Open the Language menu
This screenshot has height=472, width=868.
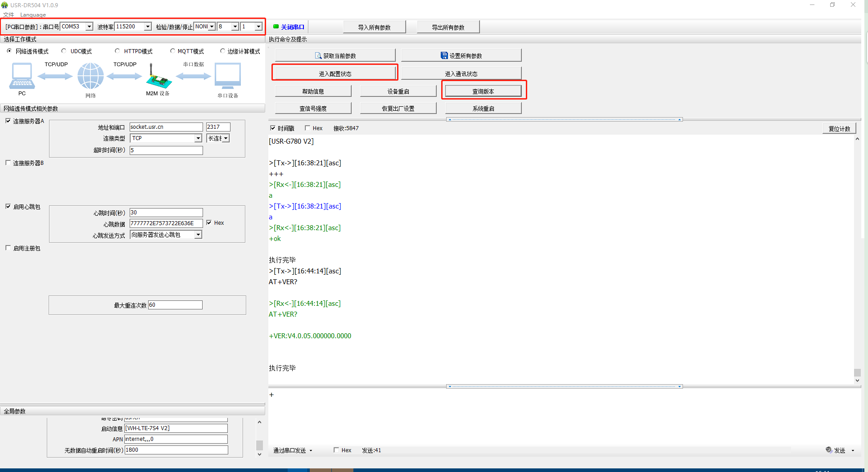click(x=33, y=15)
